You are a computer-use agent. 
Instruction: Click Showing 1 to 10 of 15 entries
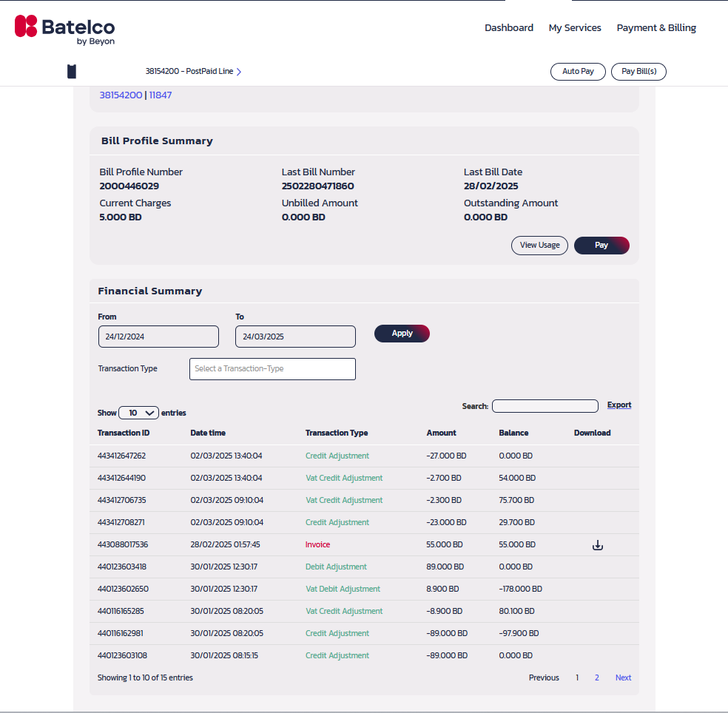pos(145,677)
